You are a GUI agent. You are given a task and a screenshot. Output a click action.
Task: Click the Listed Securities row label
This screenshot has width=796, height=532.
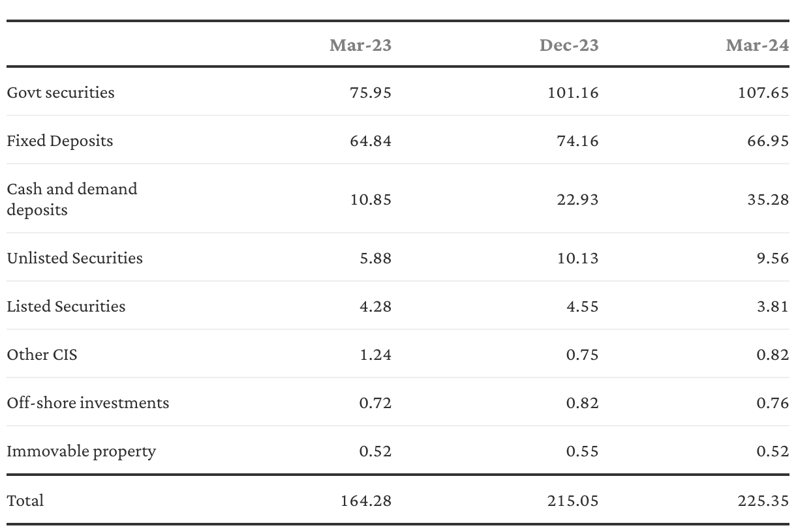[66, 306]
